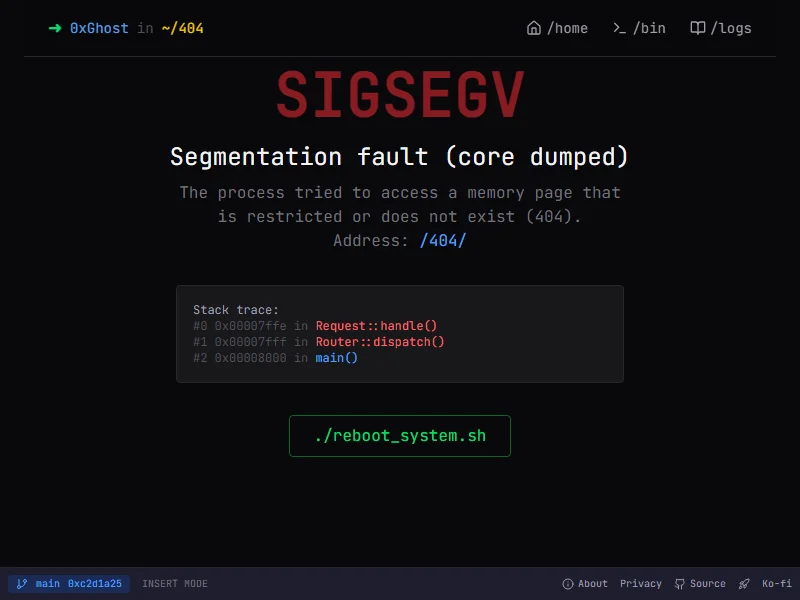Click the commit hash 0xc2d1a25
This screenshot has width=800, height=600.
pos(94,584)
